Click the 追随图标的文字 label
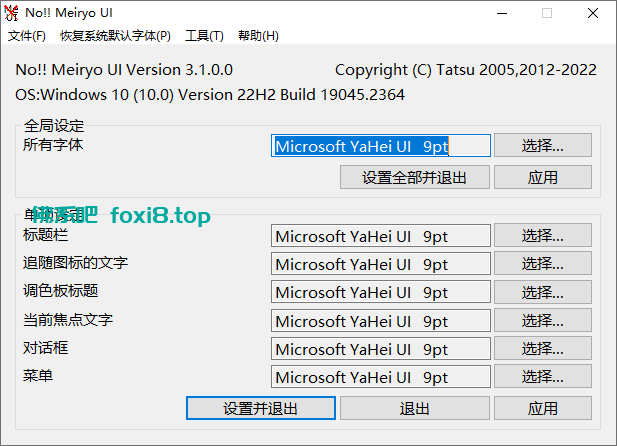The height and width of the screenshot is (446, 617). pyautogui.click(x=76, y=263)
